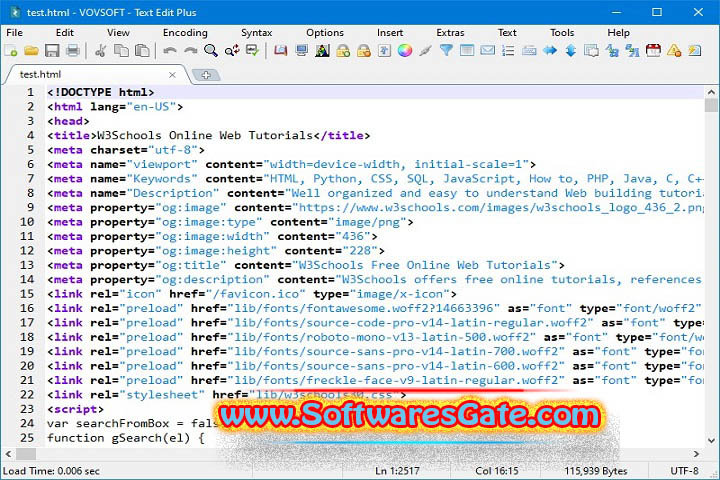Click the first A-B letters arrow icon
The width and height of the screenshot is (720, 480).
612,51
